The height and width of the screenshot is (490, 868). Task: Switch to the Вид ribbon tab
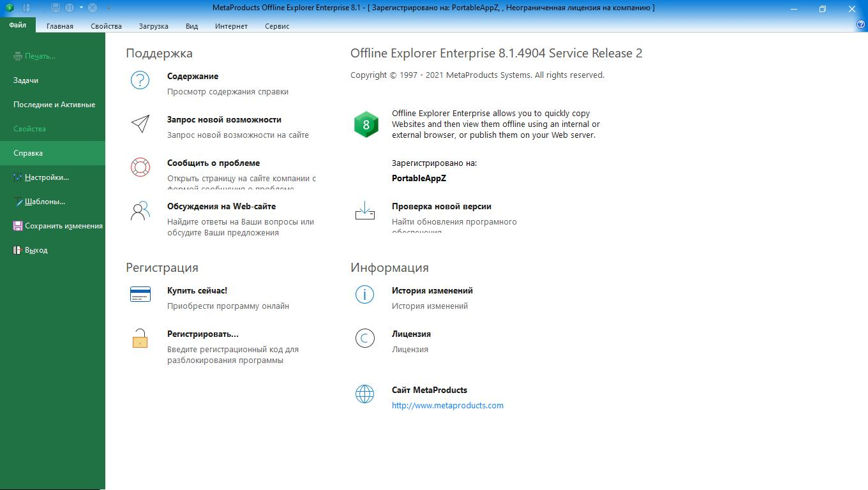point(192,26)
